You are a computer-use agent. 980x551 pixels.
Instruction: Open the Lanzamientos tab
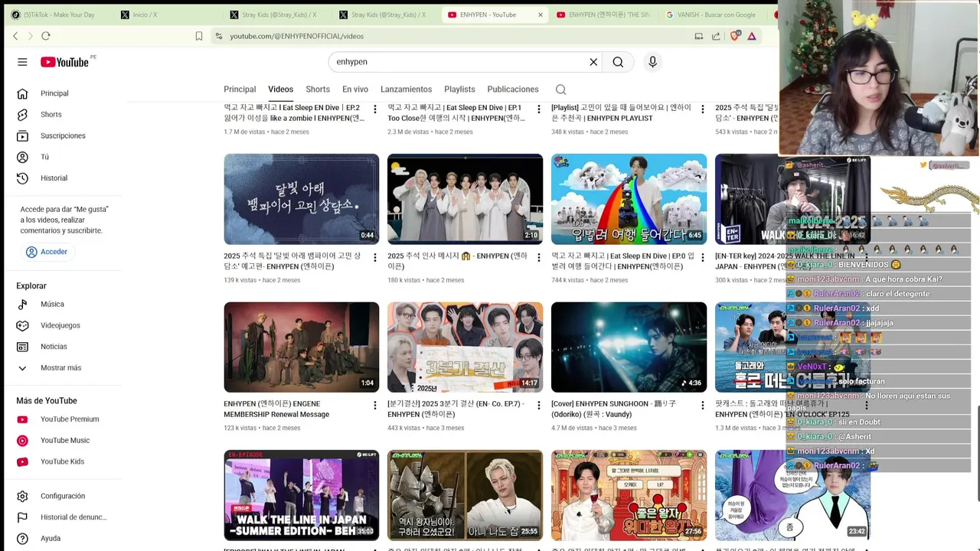tap(406, 90)
